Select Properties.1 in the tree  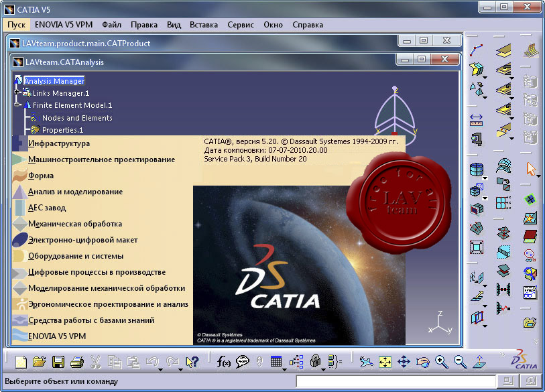[x=62, y=130]
